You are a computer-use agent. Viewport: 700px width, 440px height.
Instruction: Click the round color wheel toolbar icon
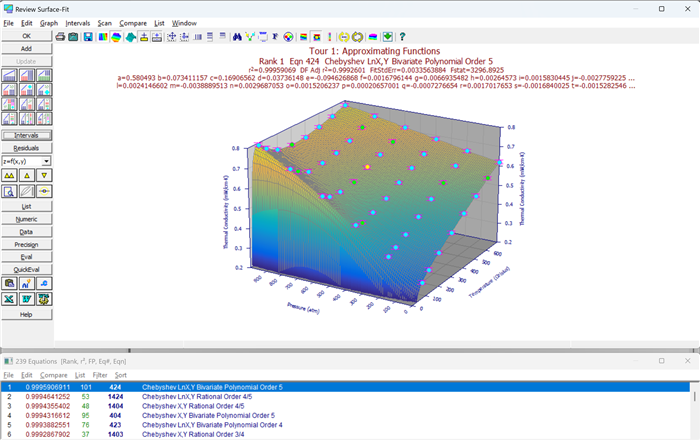[x=288, y=37]
